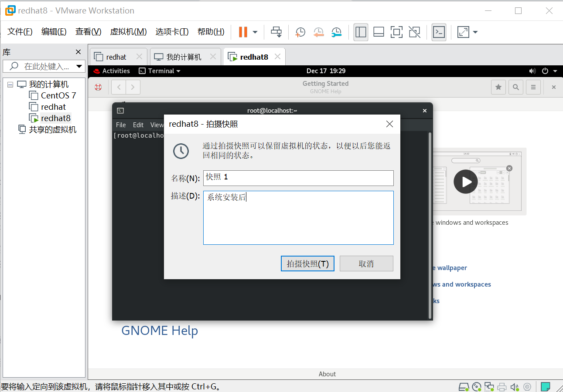Click the GNOME Help bookmark star icon

[498, 87]
